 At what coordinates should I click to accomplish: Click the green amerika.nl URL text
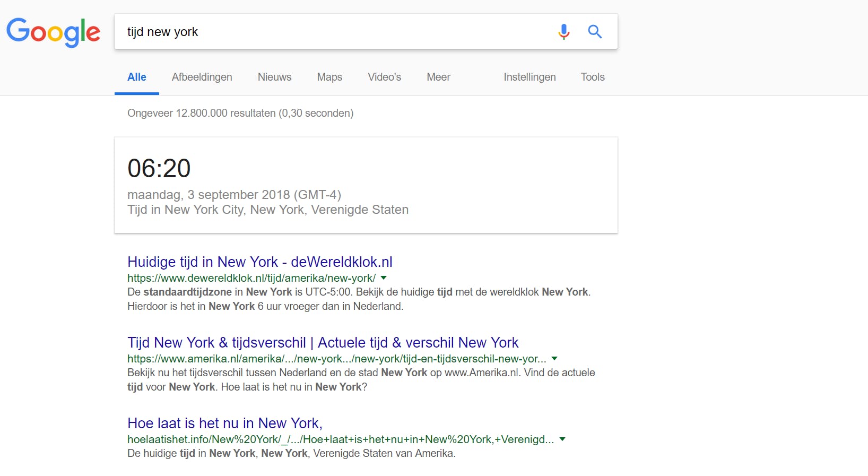(337, 358)
